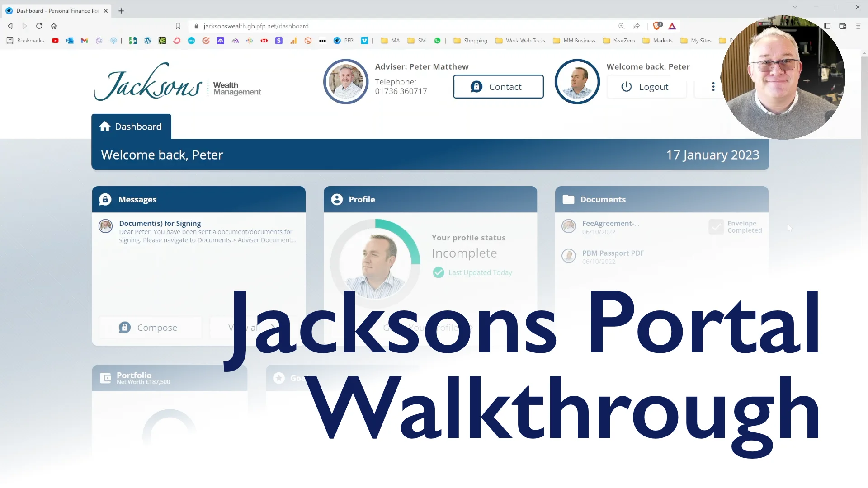Expand the Shopping bookmarks folder
Screen dimensions: 868x488
pos(471,41)
